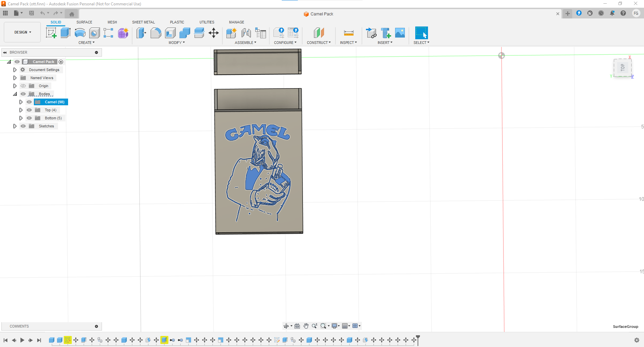Switch to the SURFACE tab

point(84,22)
